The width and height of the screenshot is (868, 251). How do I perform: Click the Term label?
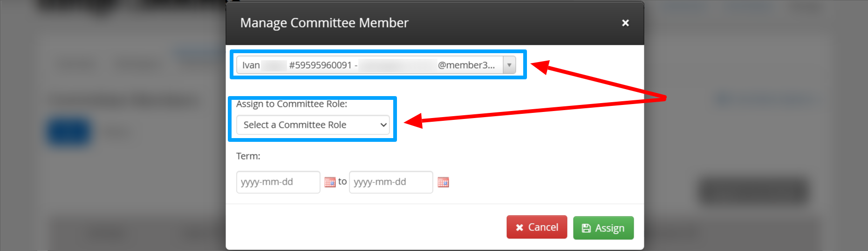click(x=248, y=156)
